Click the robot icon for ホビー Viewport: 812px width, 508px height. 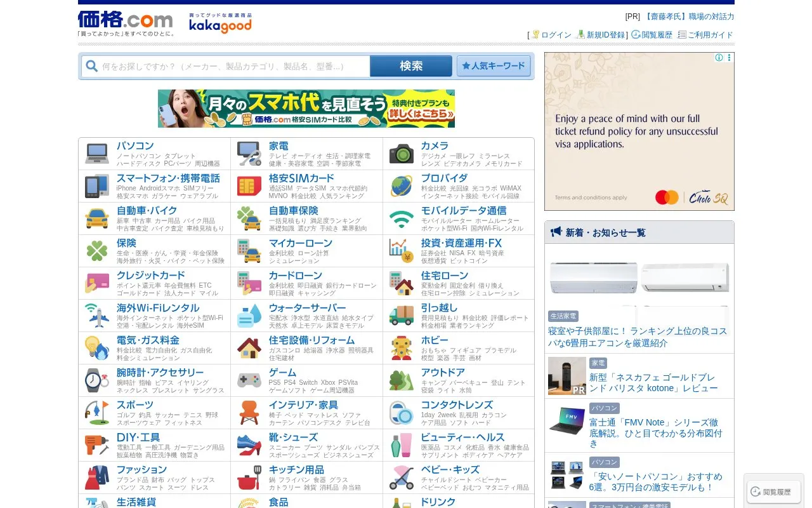click(402, 348)
